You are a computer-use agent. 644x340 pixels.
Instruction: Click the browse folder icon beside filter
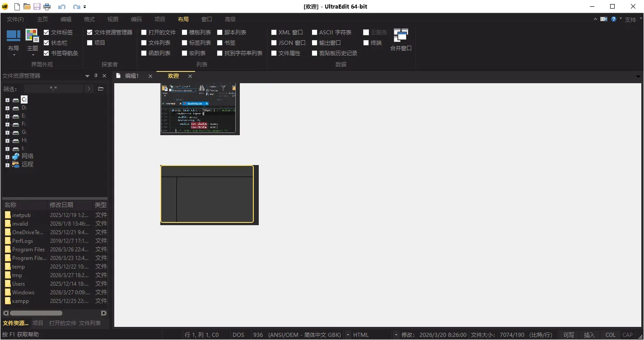(x=101, y=89)
